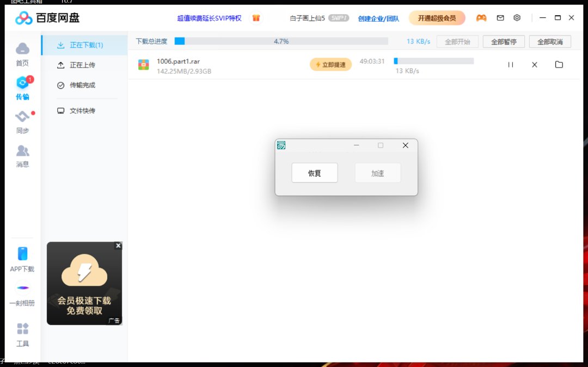Open the settings hexagon icon
Viewport: 588px width, 367px height.
pyautogui.click(x=517, y=18)
